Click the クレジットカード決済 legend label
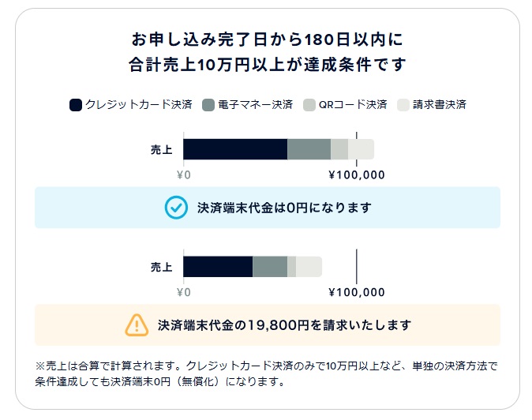This screenshot has height=420, width=532. [x=139, y=104]
